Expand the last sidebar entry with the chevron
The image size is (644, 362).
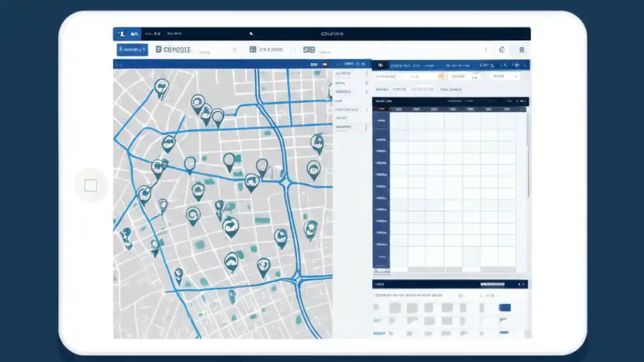click(346, 127)
